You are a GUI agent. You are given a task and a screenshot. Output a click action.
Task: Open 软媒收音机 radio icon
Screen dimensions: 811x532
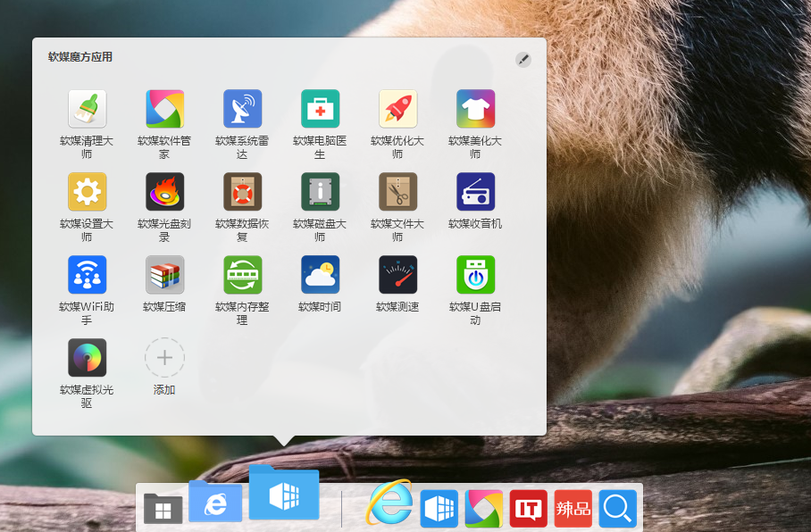(475, 192)
